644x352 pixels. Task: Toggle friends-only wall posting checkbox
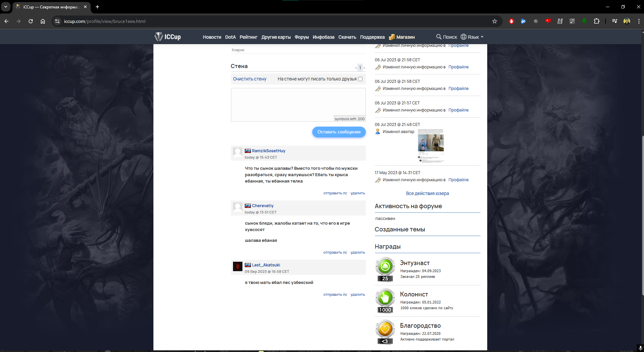coord(360,79)
